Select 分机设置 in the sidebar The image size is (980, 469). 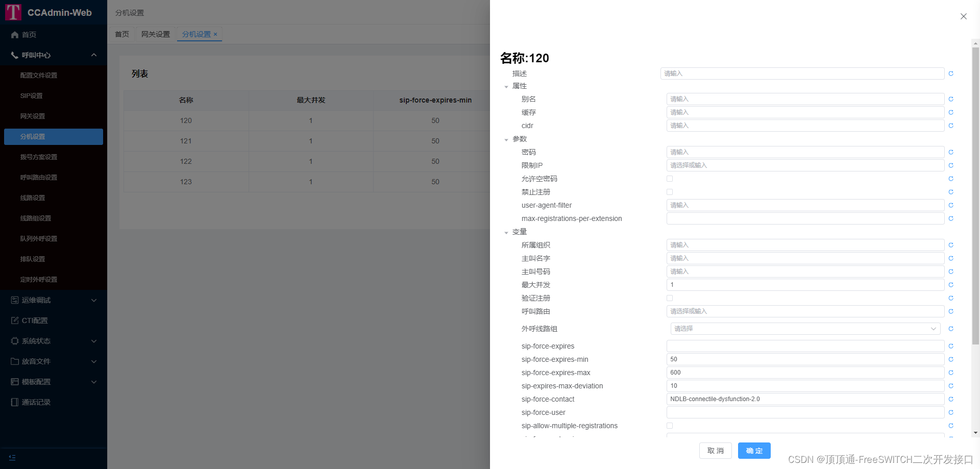coord(54,137)
